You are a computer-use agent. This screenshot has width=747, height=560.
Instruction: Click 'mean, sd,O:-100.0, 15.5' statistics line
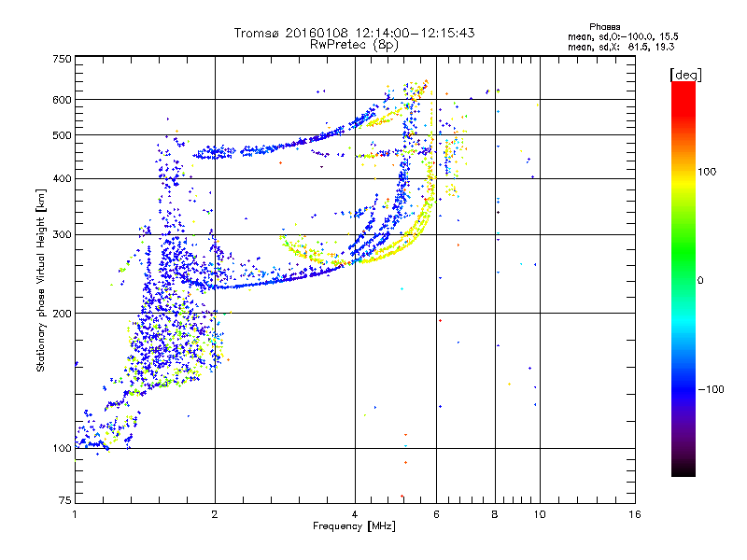623,36
